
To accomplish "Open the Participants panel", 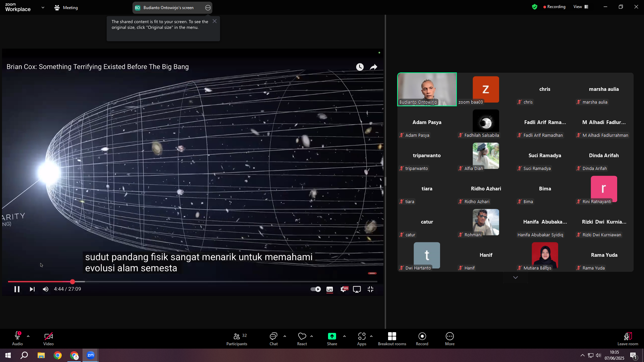I will (x=237, y=339).
